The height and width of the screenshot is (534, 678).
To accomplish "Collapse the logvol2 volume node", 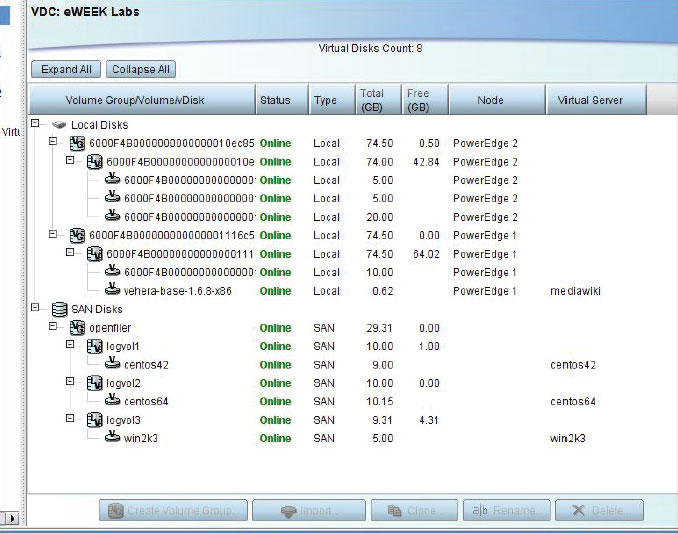I will coord(70,383).
